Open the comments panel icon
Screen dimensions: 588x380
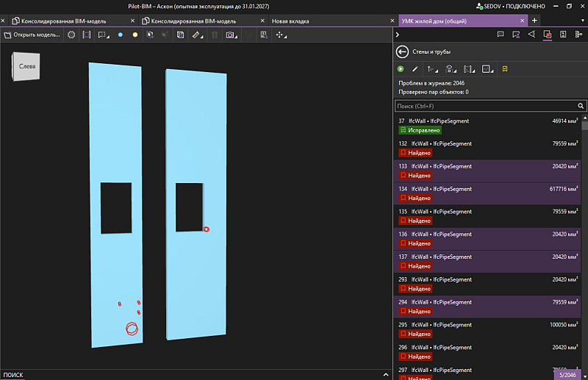501,35
